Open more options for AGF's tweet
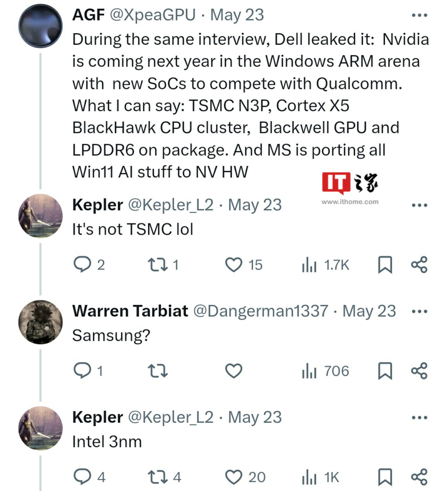 [419, 15]
